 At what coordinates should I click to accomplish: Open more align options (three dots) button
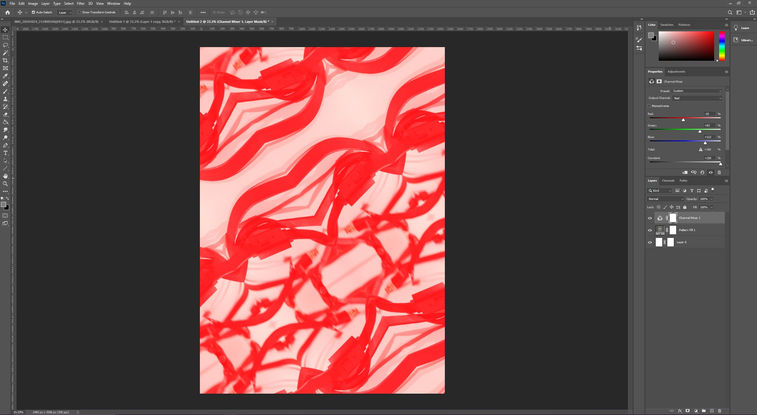click(203, 13)
